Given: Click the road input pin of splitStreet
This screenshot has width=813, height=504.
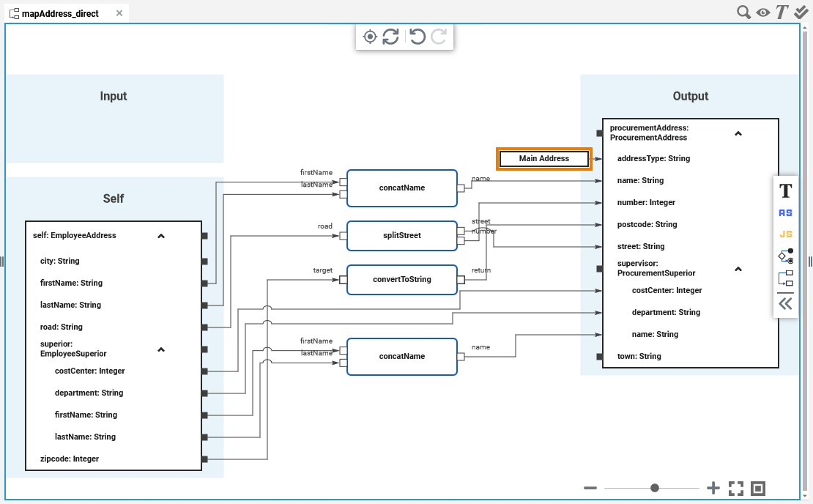Looking at the screenshot, I should click(x=344, y=236).
